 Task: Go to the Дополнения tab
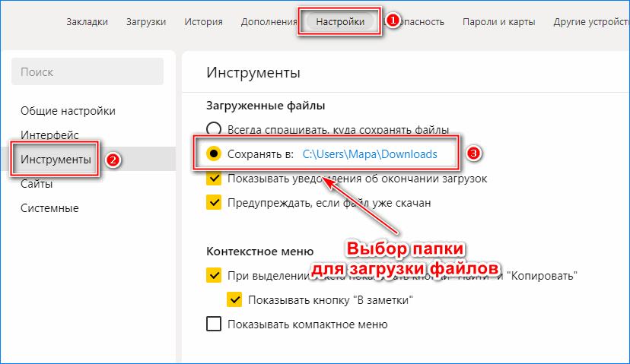[x=269, y=22]
